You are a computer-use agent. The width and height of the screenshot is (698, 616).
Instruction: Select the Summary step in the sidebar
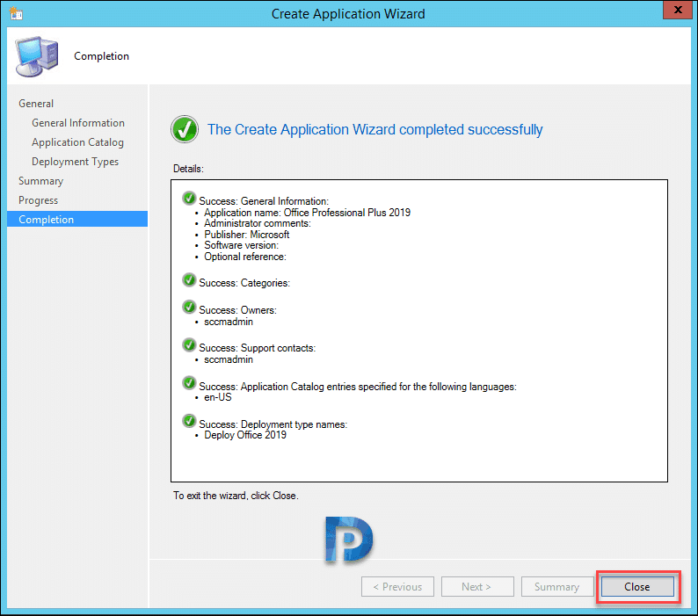point(41,181)
